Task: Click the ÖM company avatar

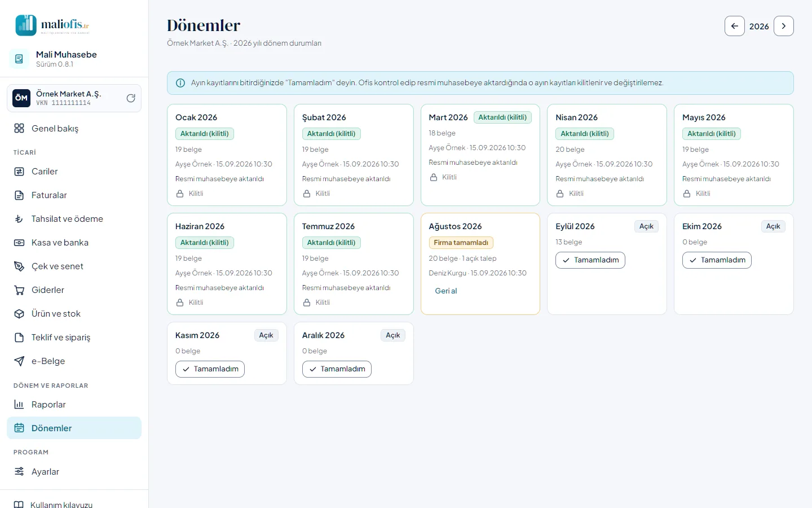Action: coord(21,98)
